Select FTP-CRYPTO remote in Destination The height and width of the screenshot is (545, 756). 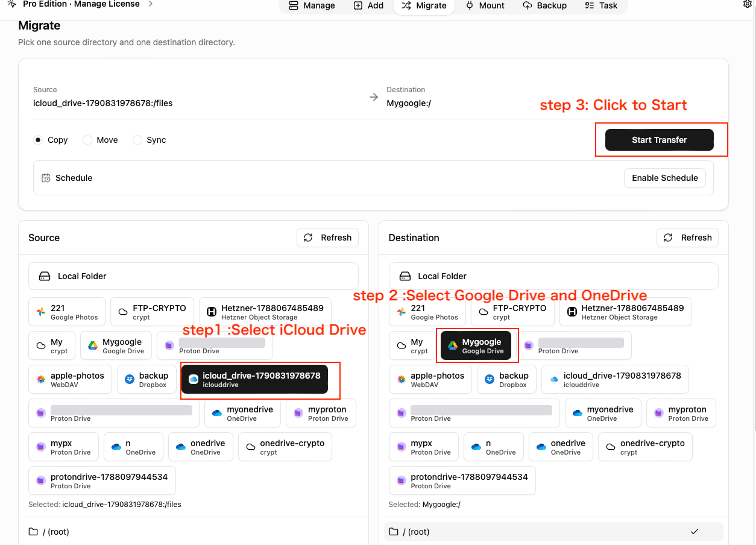[x=512, y=312]
